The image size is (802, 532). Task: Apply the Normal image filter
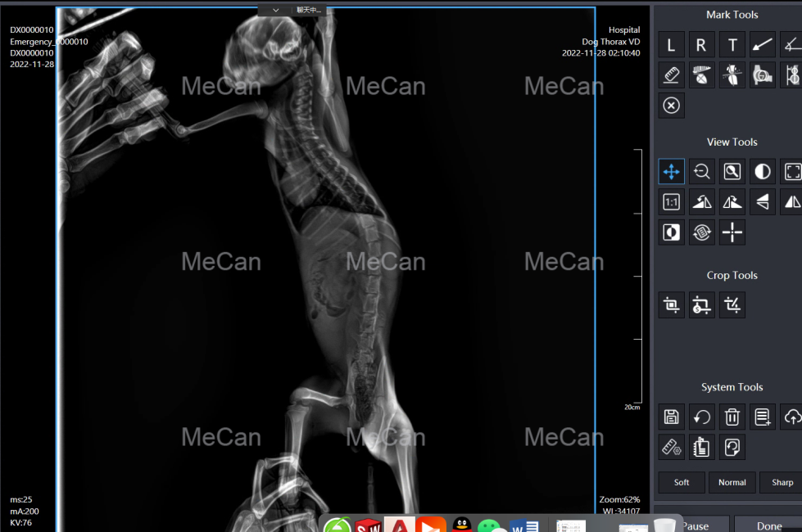[x=732, y=482]
